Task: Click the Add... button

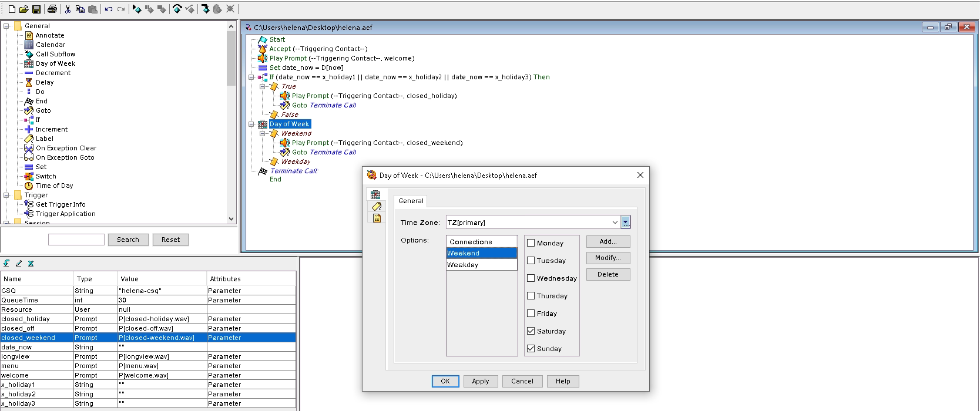Action: pos(608,241)
